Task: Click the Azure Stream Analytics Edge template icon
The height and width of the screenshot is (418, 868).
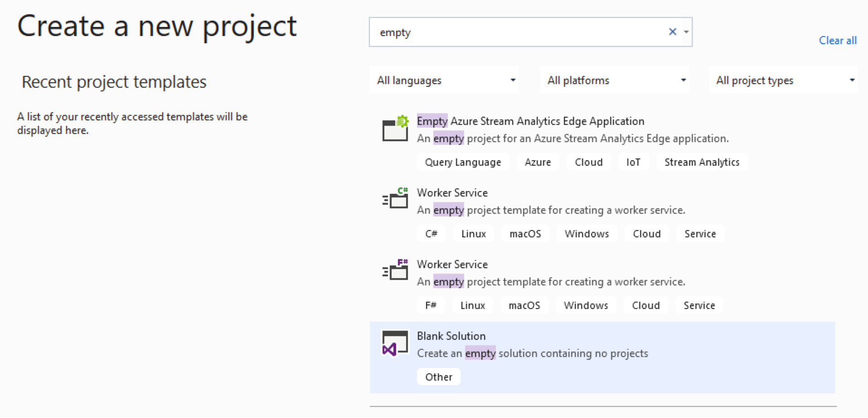Action: tap(395, 128)
